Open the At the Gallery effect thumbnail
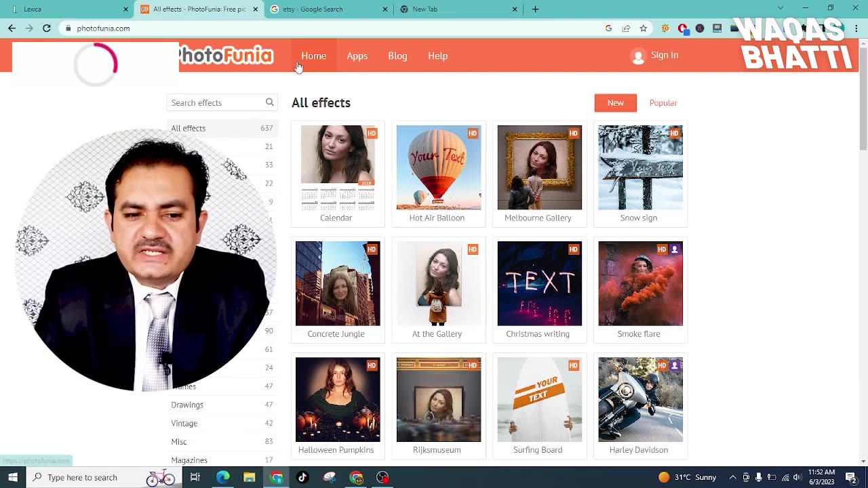Image resolution: width=868 pixels, height=488 pixels. 439,290
